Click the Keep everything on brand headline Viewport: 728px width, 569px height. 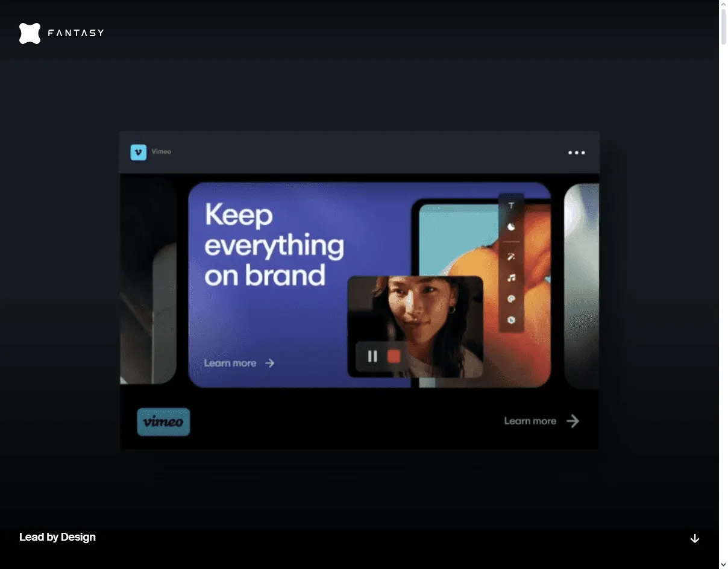[274, 245]
